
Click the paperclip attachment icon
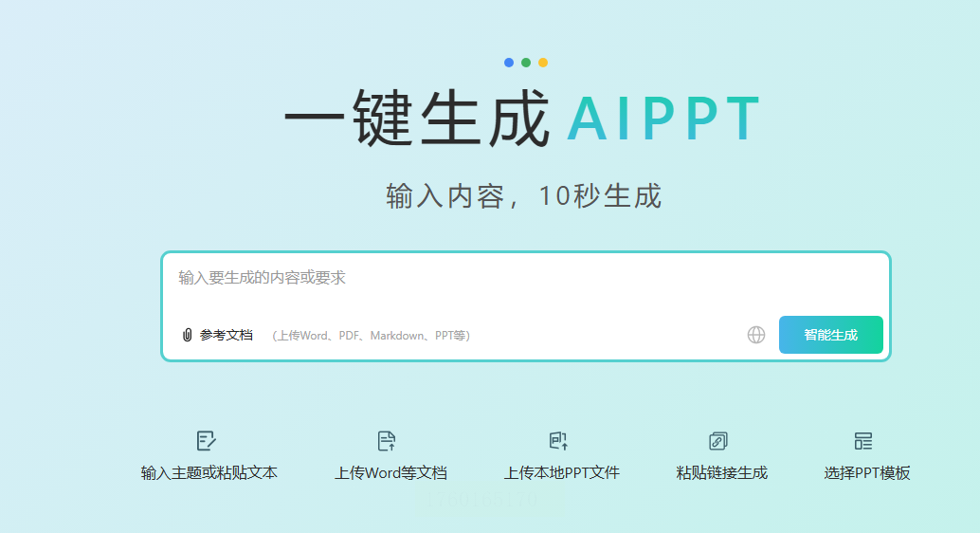(x=187, y=336)
